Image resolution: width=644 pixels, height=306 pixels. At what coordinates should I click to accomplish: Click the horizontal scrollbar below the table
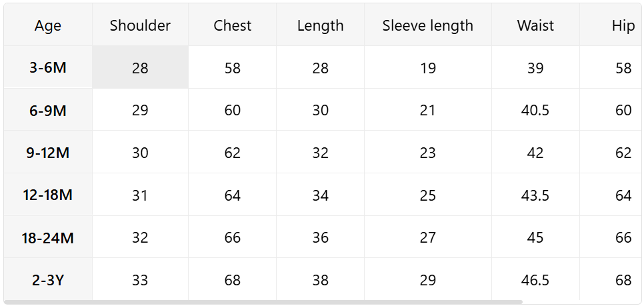coord(263,302)
